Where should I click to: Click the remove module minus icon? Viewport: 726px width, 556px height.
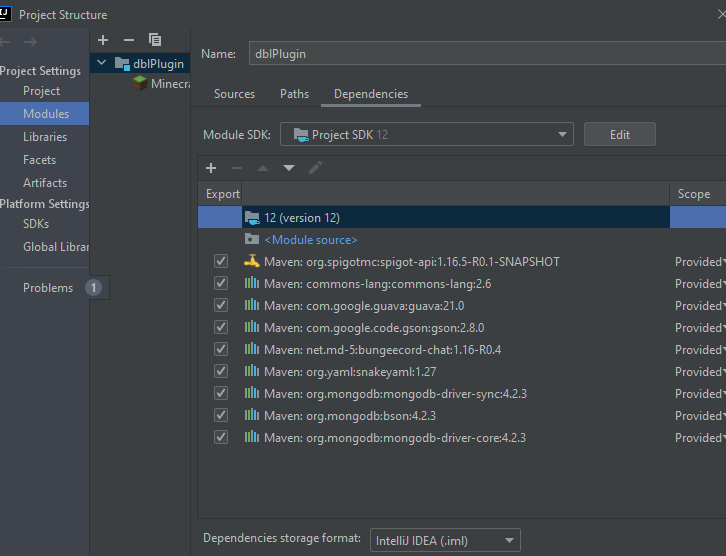[128, 40]
